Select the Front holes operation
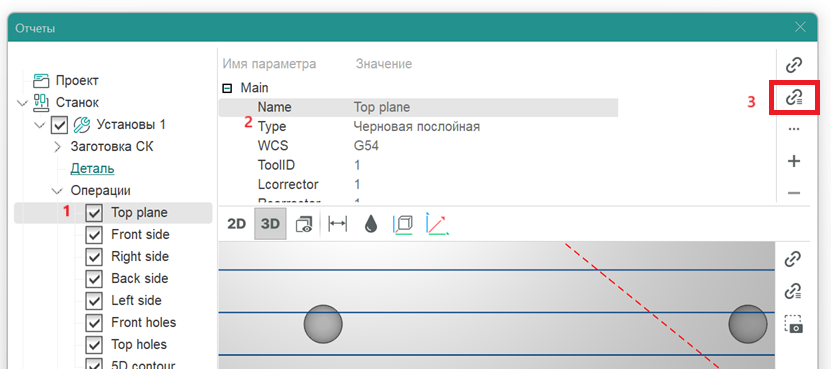 (x=143, y=323)
